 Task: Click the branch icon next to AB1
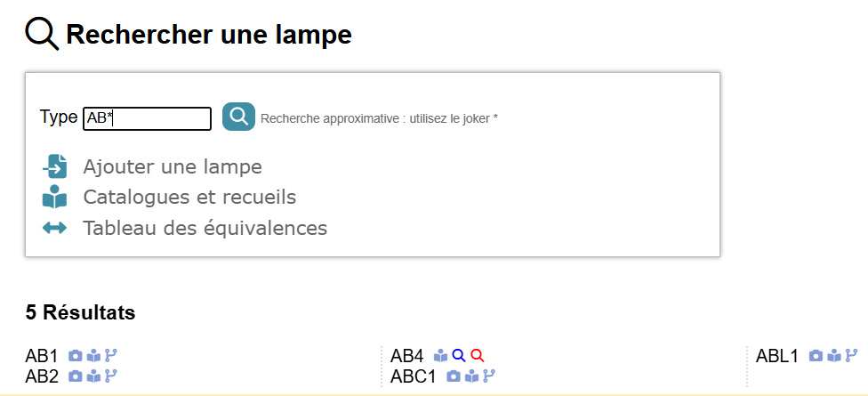[x=111, y=356]
